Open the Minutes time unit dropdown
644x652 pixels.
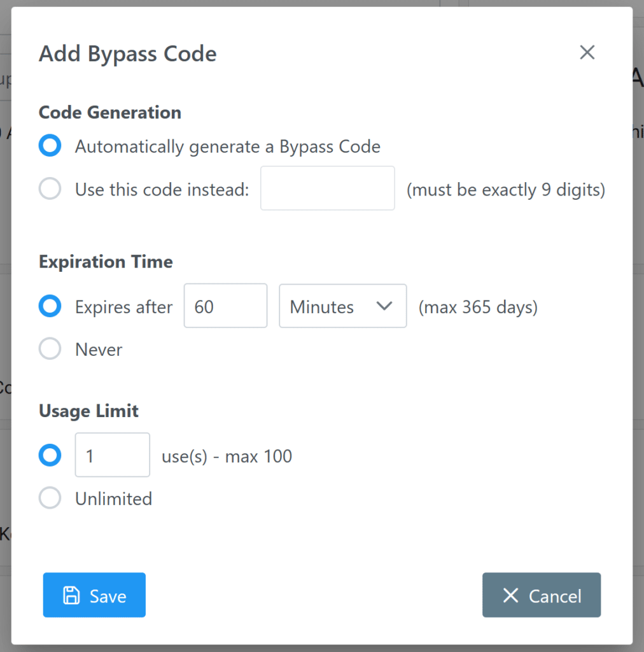pos(342,306)
